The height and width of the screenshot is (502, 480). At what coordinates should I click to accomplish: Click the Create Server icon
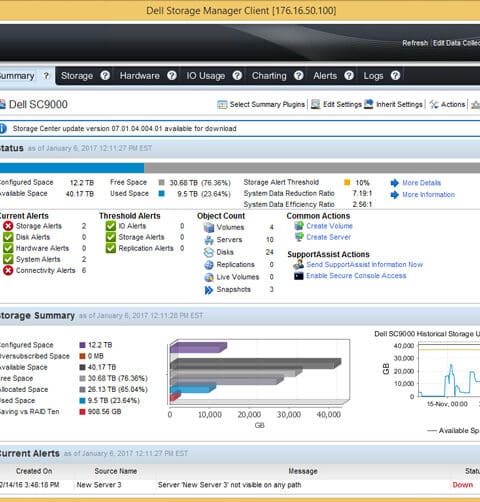click(x=299, y=237)
